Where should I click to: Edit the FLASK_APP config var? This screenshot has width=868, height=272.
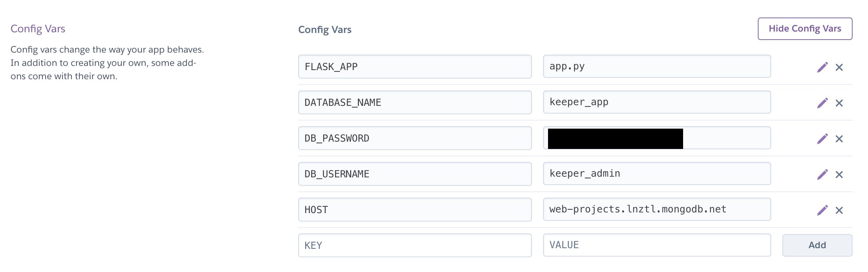click(x=822, y=67)
